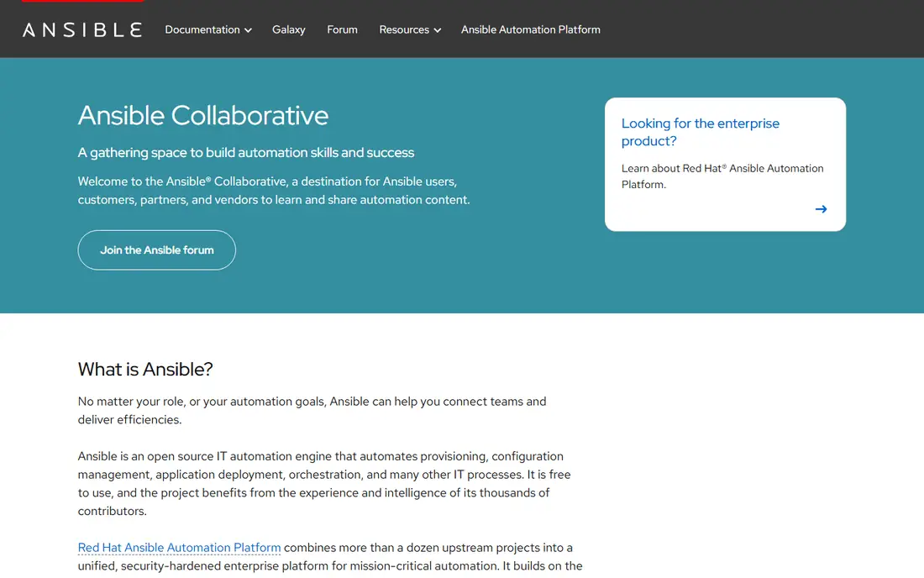
Task: Click paragraph starting 'No matter your role'
Action: (x=312, y=410)
